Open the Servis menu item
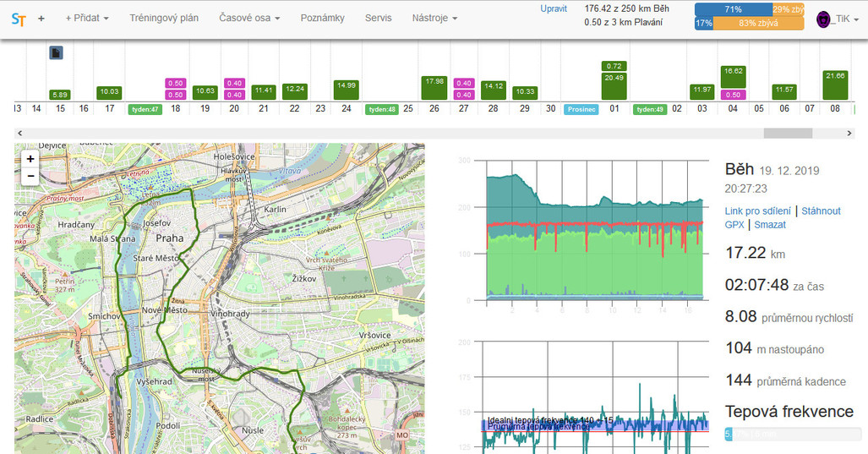868x454 pixels. click(x=379, y=18)
